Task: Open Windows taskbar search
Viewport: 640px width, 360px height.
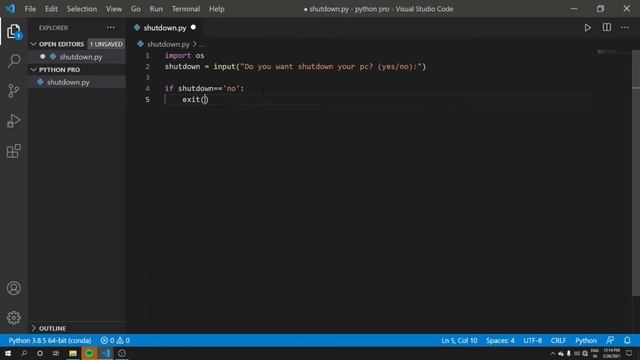Action: pos(24,353)
